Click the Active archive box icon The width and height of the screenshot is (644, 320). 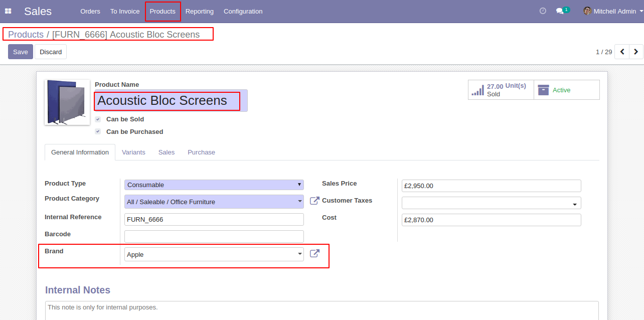click(x=543, y=90)
